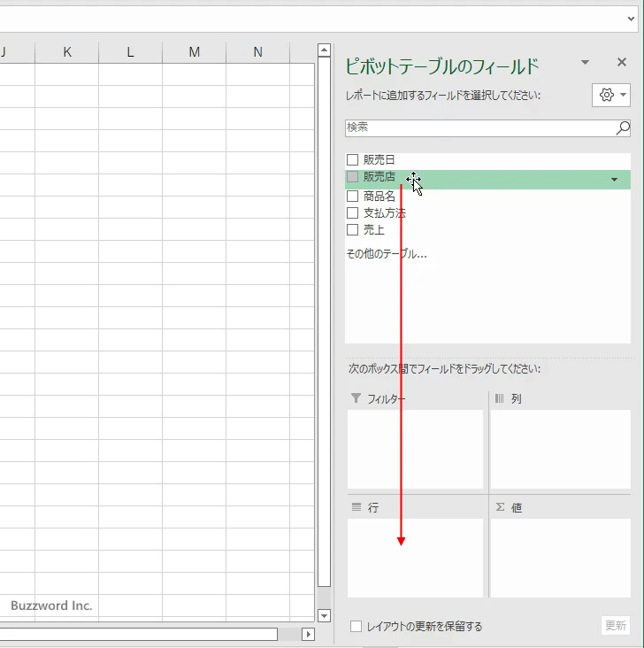Viewport: 644px width, 648px height.
Task: Close the PivotTable Fields pane
Action: pos(622,62)
